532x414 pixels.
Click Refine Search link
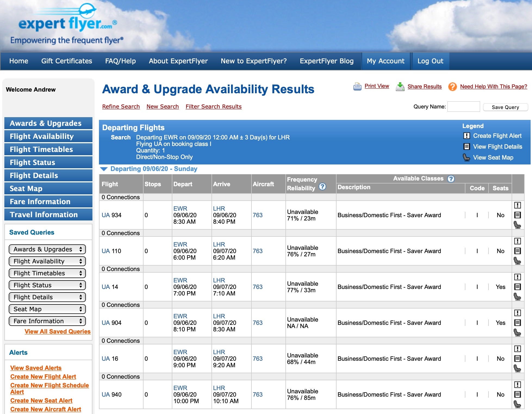121,107
